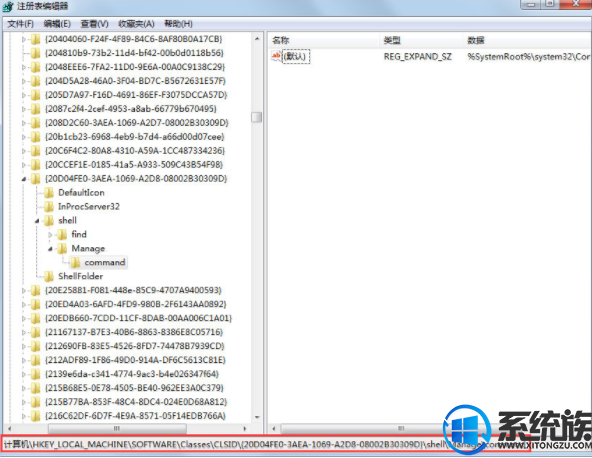Collapse the {20D04FE0-3AEA-1069-A2D8-08002B30309D} key

tap(24, 179)
